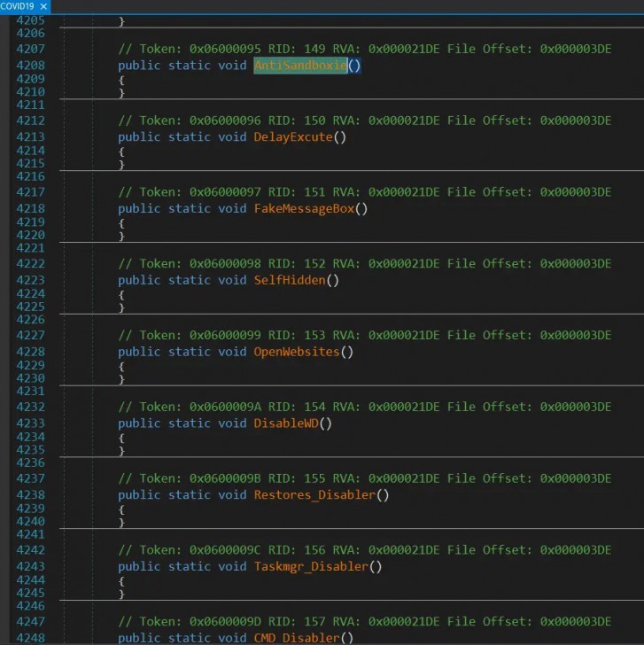Click line number 4218 in gutter

pyautogui.click(x=30, y=208)
